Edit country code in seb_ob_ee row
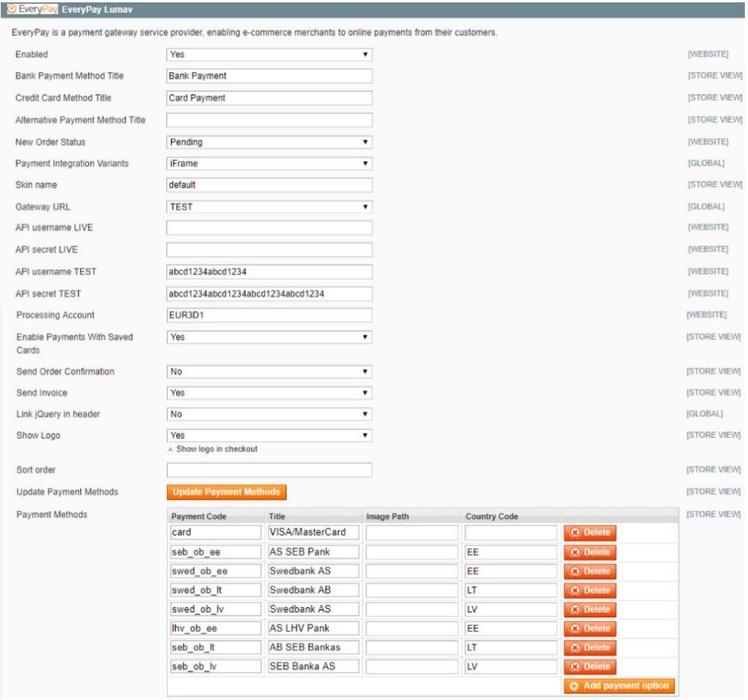Viewport: 748px width, 700px height. [x=511, y=552]
